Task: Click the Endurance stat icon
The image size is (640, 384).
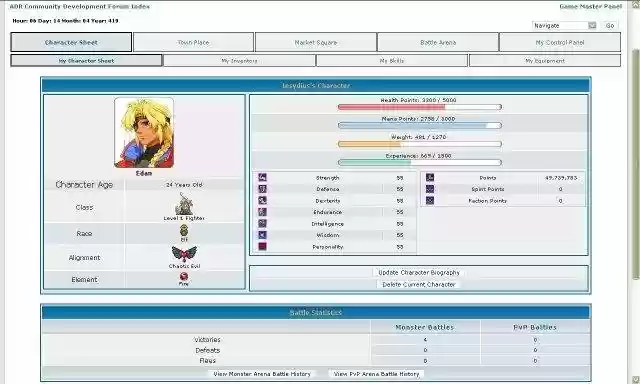Action: coord(262,212)
